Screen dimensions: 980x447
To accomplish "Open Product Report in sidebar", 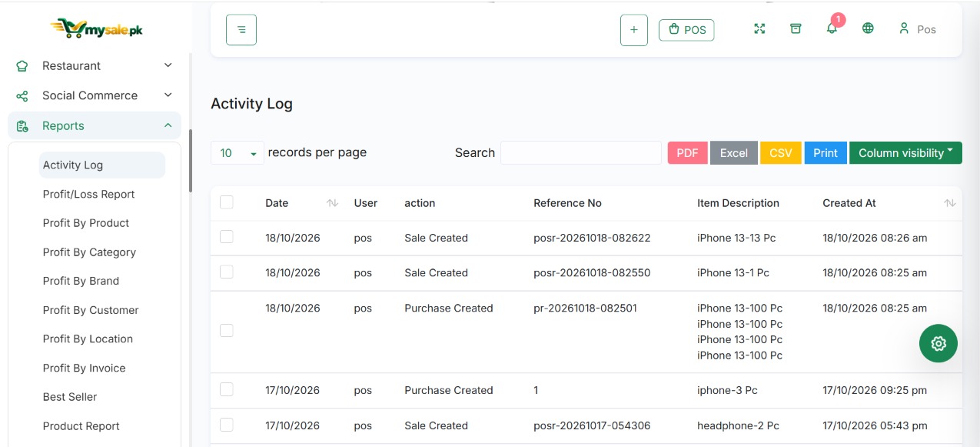I will (81, 426).
